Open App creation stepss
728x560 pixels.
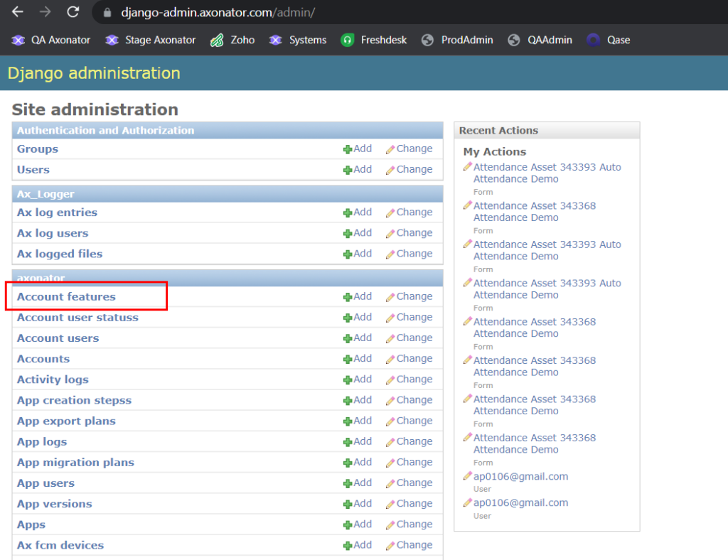[74, 400]
